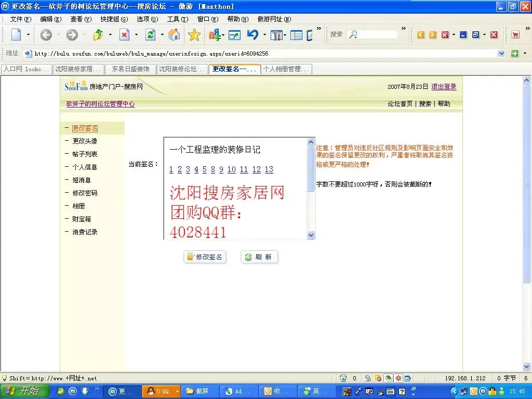Click the magnifier search icon
532x399 pixels.
point(353,35)
